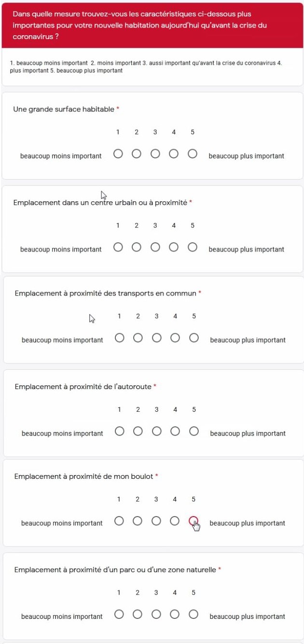Image resolution: width=304 pixels, height=644 pixels.
Task: Select rating 1 for 'proximité de mon boulot'
Action: point(119,521)
